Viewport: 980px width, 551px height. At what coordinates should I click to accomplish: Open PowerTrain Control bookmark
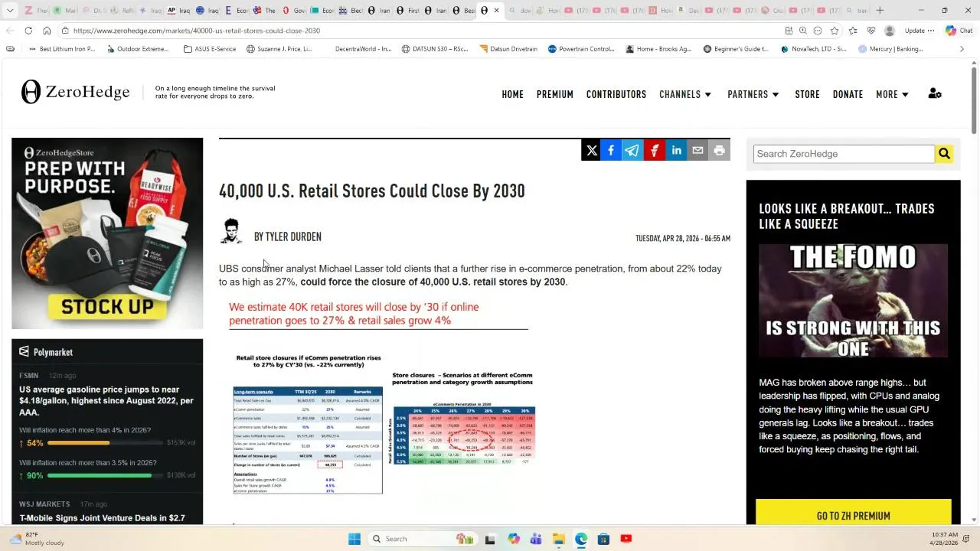[580, 49]
